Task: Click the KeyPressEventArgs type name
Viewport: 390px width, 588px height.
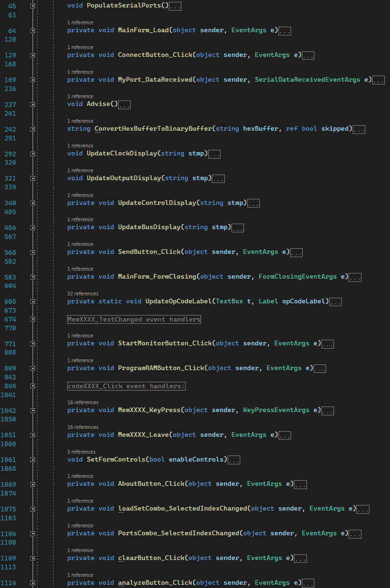Action: [x=276, y=410]
